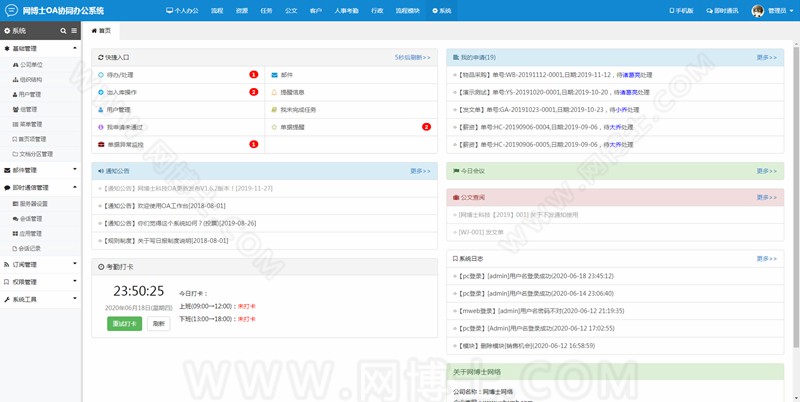The image size is (800, 402).
Task: Open notice 欢迎使用OA工作台[2018-08-01]
Action: click(x=164, y=206)
